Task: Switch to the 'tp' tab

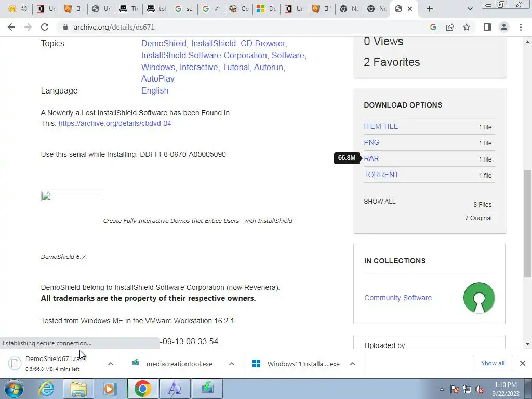Action: 156,9
